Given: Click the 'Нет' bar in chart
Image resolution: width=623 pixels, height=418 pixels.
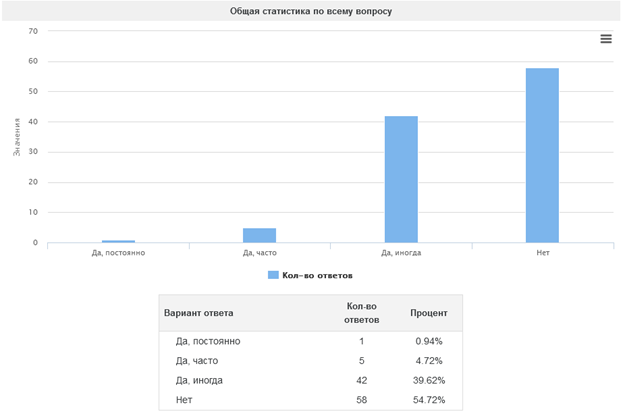Looking at the screenshot, I should (542, 155).
